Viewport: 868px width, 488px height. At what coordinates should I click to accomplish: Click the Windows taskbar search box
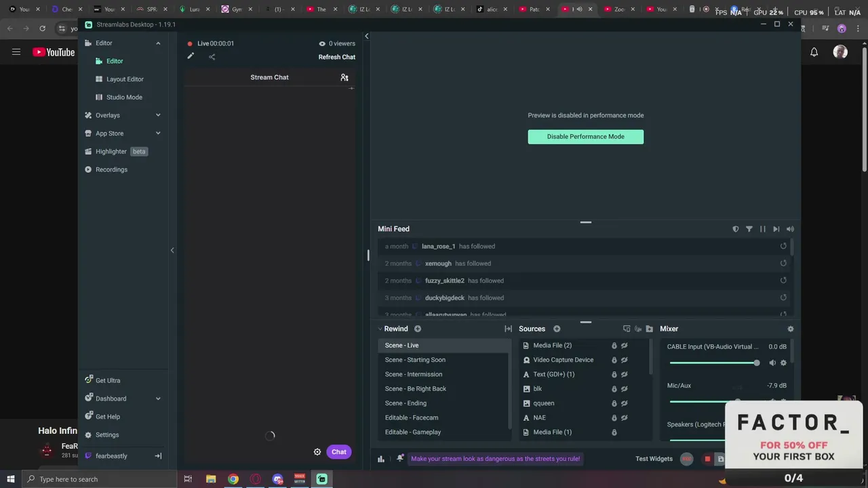point(99,479)
